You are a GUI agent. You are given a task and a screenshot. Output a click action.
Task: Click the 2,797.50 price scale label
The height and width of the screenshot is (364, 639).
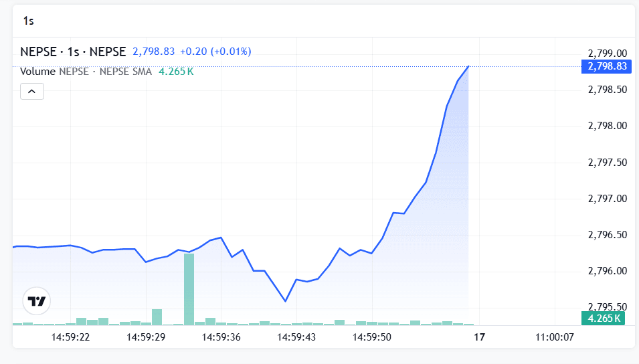pos(607,162)
